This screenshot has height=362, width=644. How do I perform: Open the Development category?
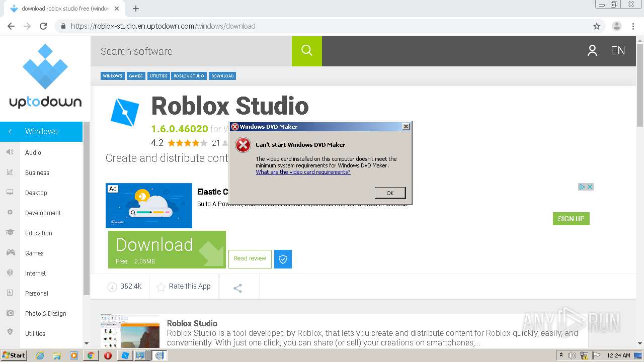click(x=43, y=213)
